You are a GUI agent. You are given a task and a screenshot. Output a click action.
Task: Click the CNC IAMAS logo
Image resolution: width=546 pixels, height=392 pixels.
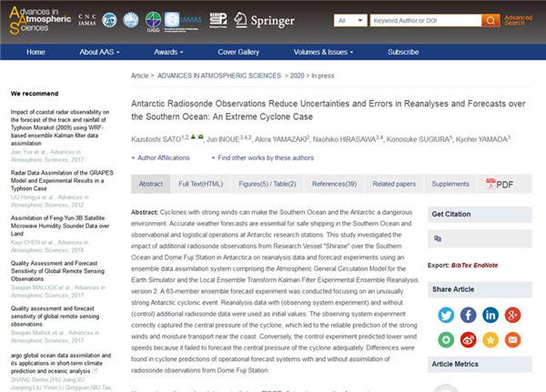[x=87, y=20]
